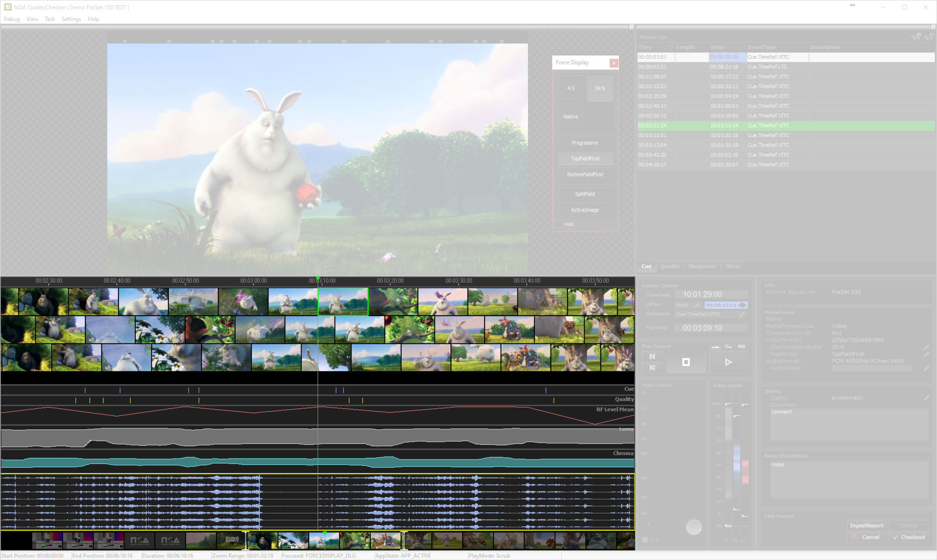Switch to the Diagnostic tab
The width and height of the screenshot is (937, 560).
(702, 266)
